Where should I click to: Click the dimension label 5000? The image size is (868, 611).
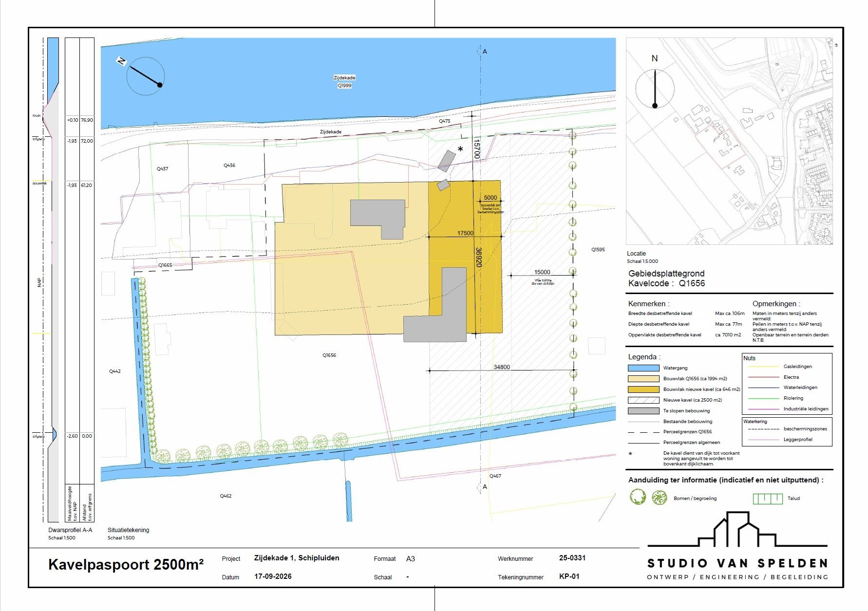pyautogui.click(x=491, y=198)
